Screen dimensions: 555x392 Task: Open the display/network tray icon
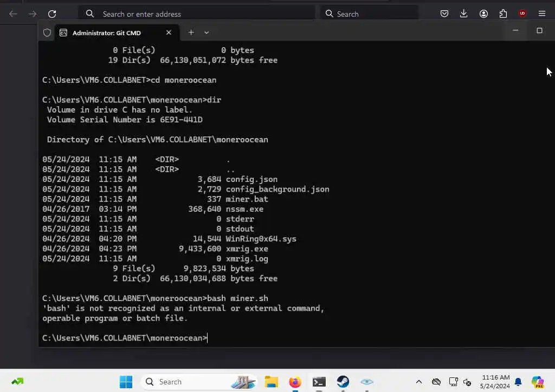454,382
